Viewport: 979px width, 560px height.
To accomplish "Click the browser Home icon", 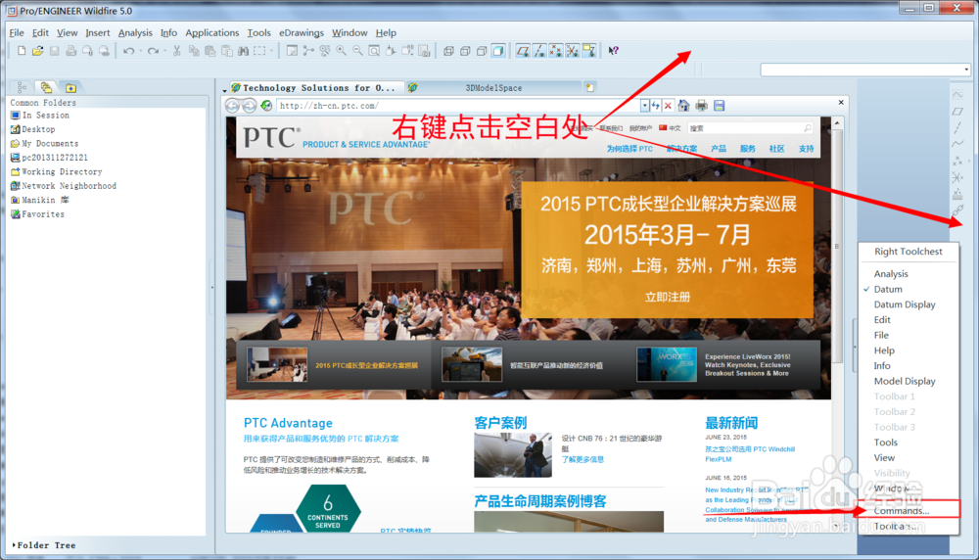I will pyautogui.click(x=683, y=106).
